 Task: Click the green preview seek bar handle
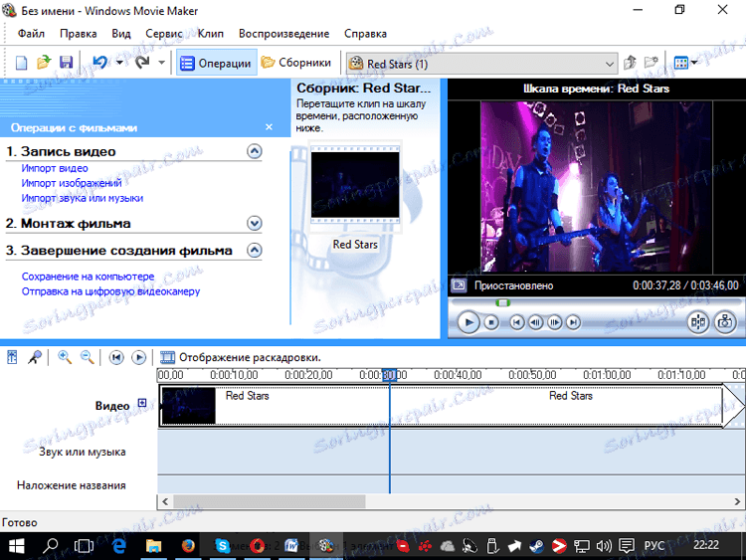pos(503,302)
